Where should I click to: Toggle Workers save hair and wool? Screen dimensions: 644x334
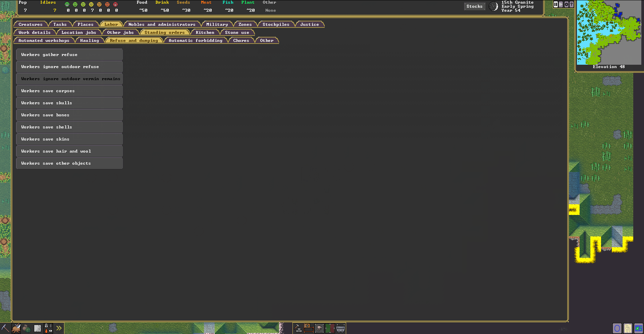coord(69,151)
